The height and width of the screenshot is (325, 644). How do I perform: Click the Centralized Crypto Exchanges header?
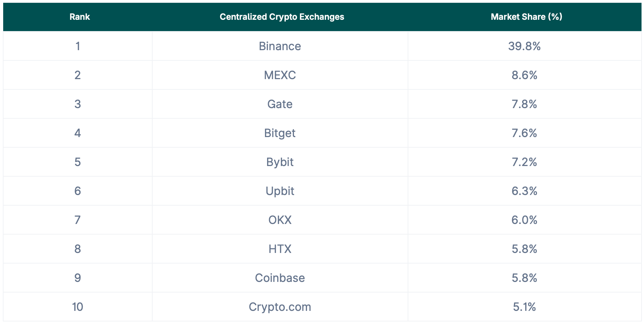[x=282, y=17]
